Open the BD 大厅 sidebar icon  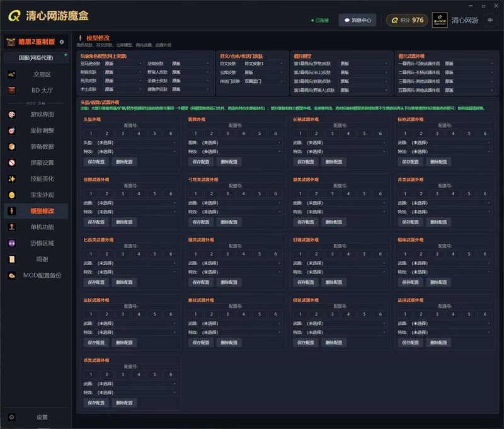(12, 91)
